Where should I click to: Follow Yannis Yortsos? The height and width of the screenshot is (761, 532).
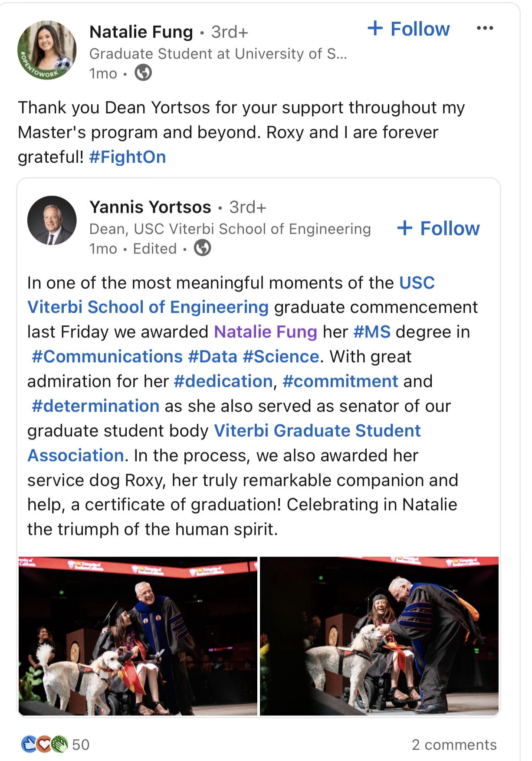(x=438, y=228)
